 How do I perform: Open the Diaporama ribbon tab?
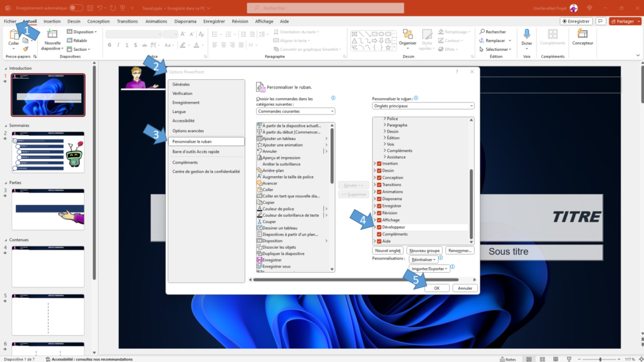[x=186, y=21]
